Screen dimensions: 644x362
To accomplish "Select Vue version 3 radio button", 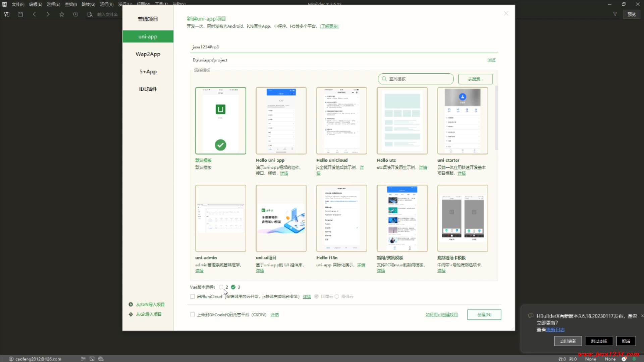I will point(233,287).
